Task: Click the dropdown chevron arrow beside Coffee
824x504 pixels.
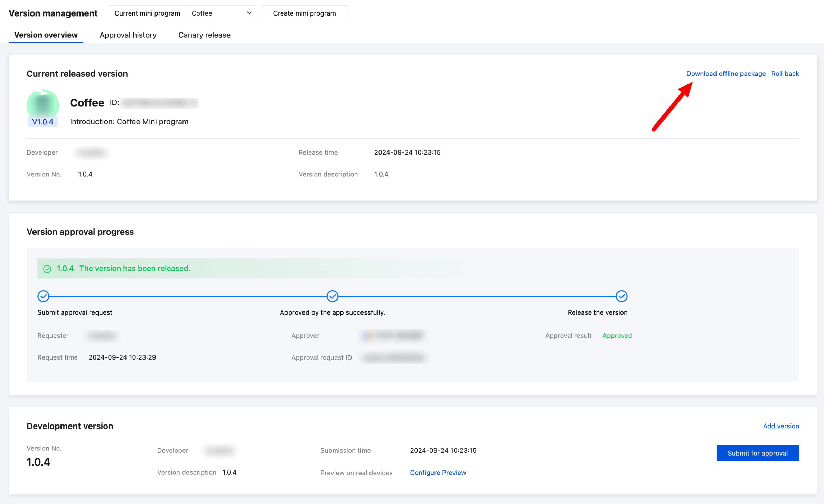Action: (x=249, y=13)
